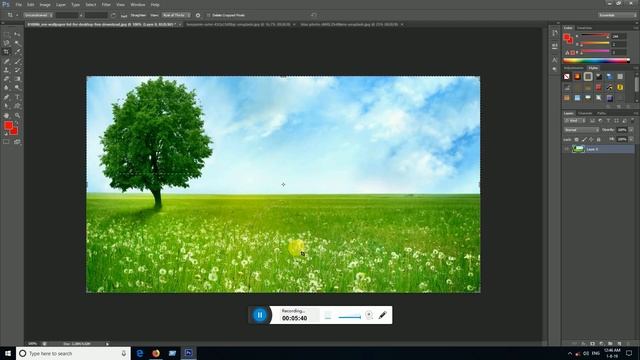Switch to the Adjustments panel tab

574,67
